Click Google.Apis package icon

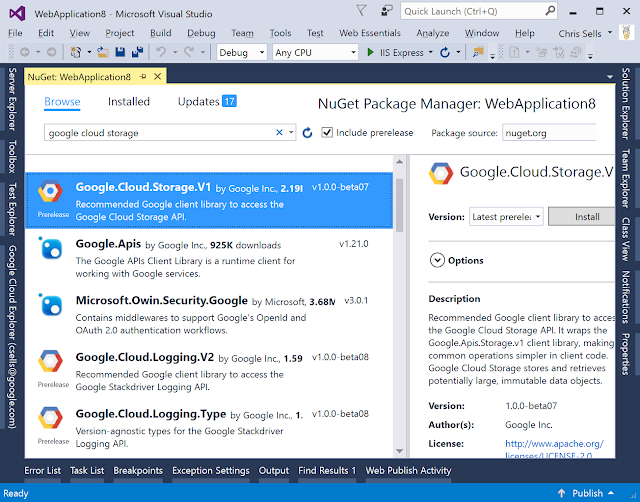pyautogui.click(x=51, y=248)
